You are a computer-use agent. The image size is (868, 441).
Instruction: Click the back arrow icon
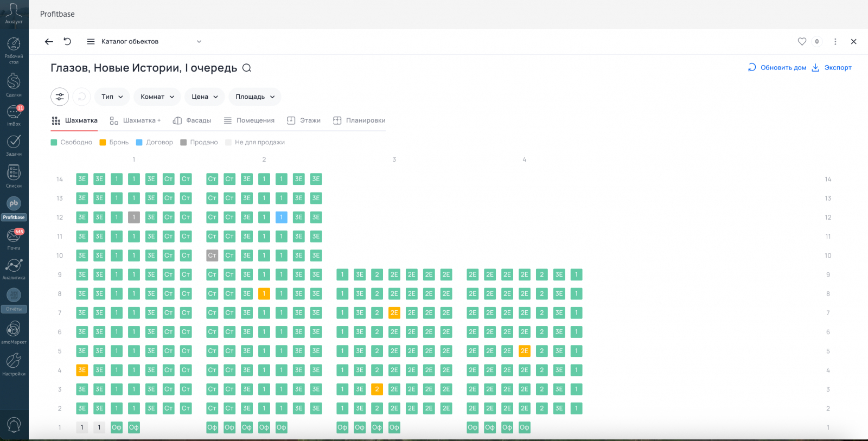49,42
